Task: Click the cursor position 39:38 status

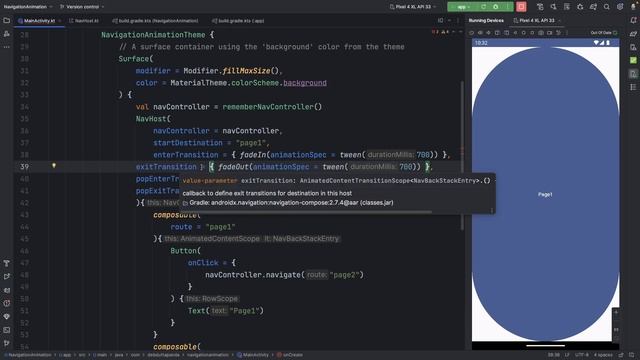Action: tap(554, 355)
